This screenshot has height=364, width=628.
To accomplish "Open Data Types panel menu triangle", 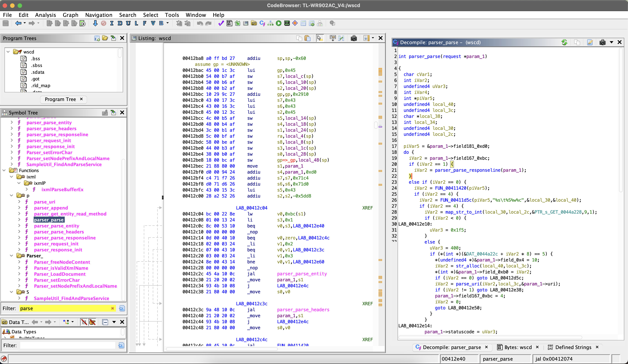I will coord(114,322).
